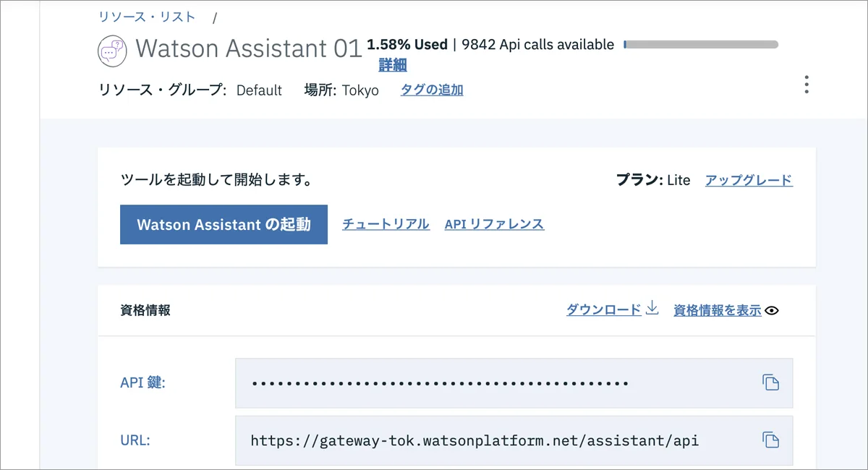Launch Watson Assistant の起動 button

(x=224, y=224)
